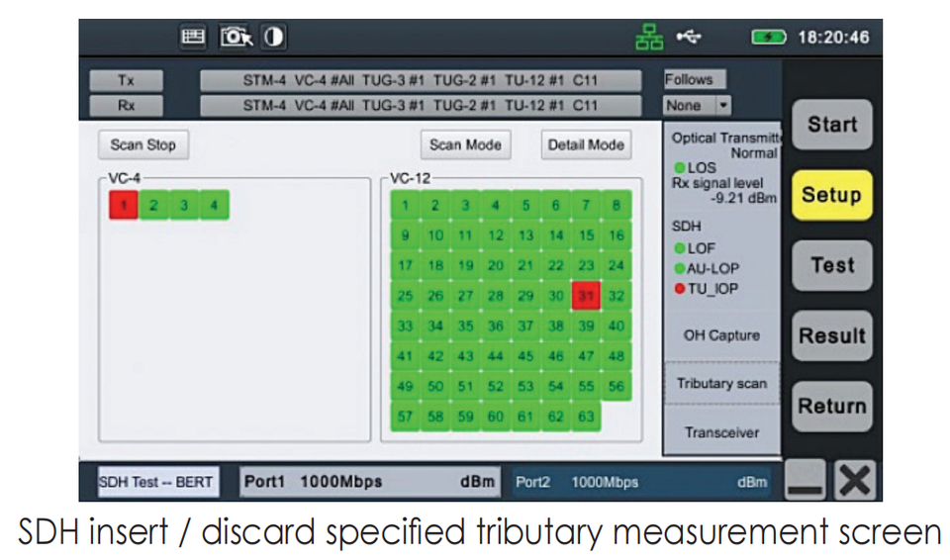Click the Return side button
The image size is (950, 560).
832,406
